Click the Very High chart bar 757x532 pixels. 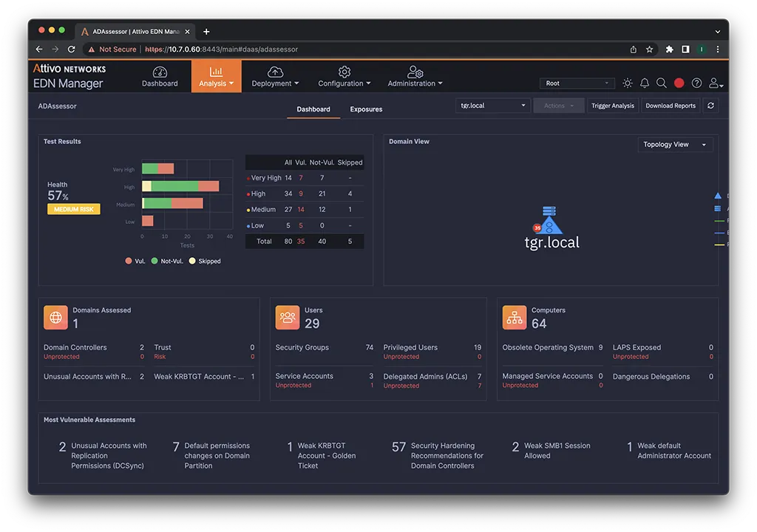coord(158,168)
